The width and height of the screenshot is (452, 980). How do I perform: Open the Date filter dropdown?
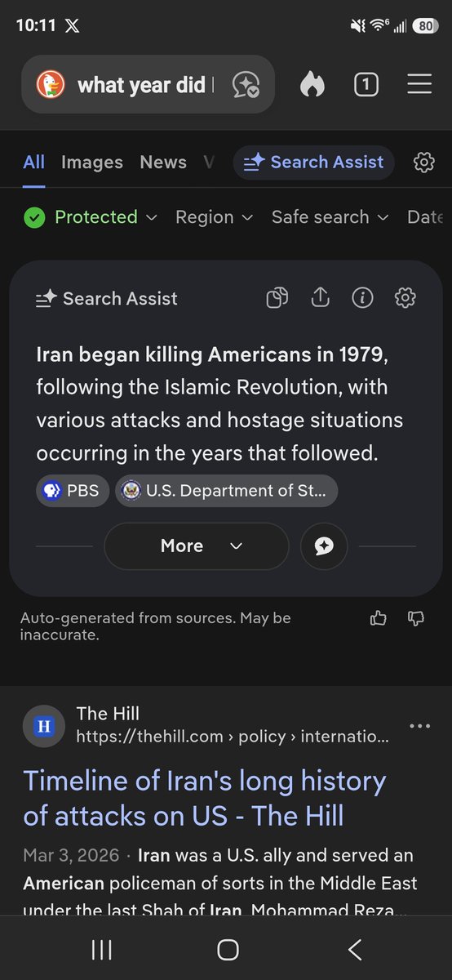[x=425, y=217]
